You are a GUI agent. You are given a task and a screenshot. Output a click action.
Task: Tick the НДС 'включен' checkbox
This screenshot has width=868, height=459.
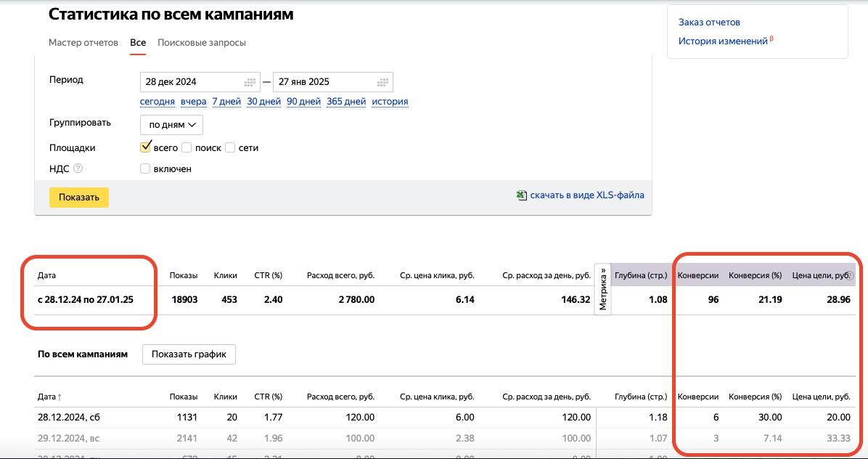point(145,168)
